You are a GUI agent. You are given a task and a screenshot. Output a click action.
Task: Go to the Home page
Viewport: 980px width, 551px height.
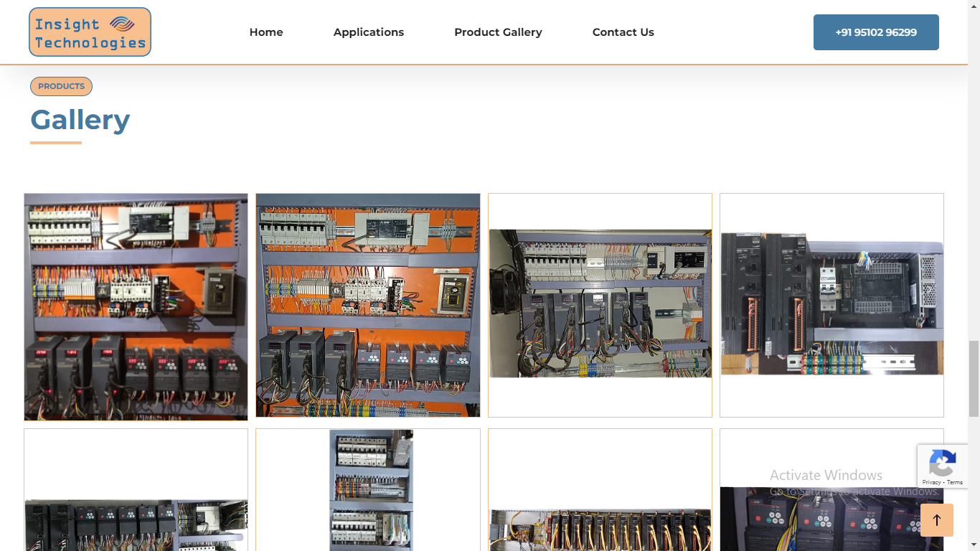[x=266, y=32]
